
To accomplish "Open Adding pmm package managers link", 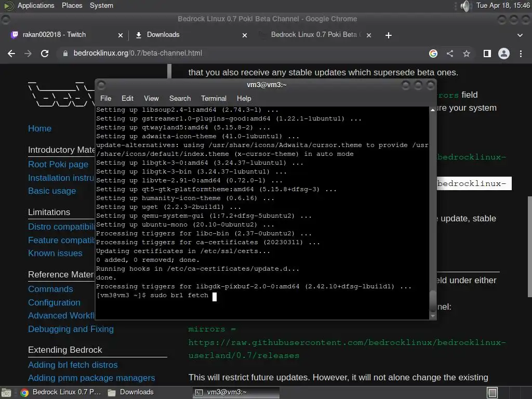I will (x=91, y=378).
